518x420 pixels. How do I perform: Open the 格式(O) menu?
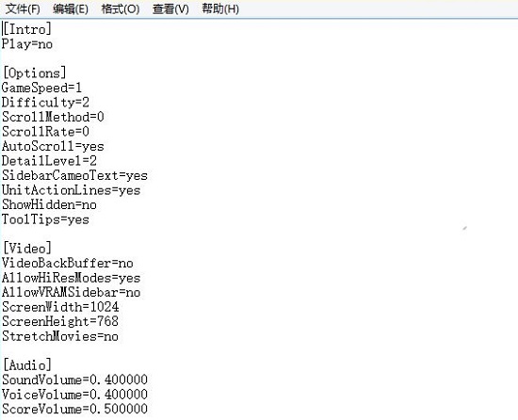point(121,8)
